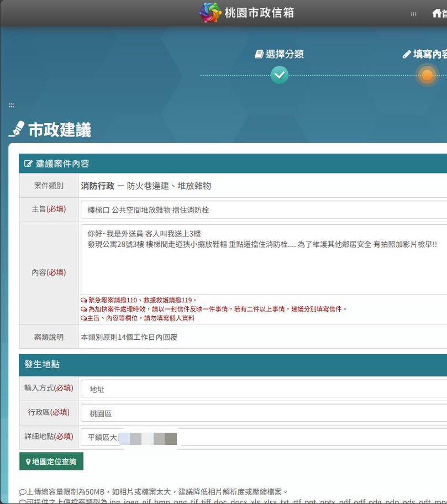The image size is (447, 504).
Task: Click the 緊急報案請撥110 notice line
Action: (139, 300)
